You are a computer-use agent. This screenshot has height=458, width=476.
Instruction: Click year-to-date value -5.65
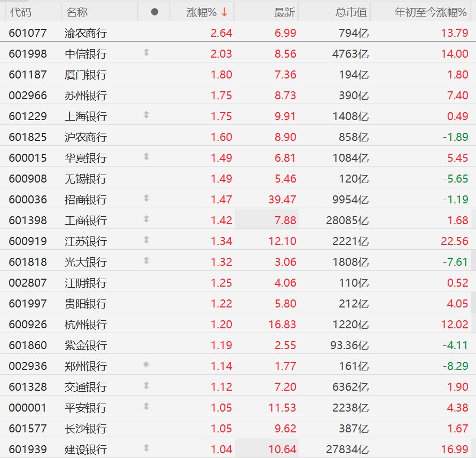click(x=455, y=179)
